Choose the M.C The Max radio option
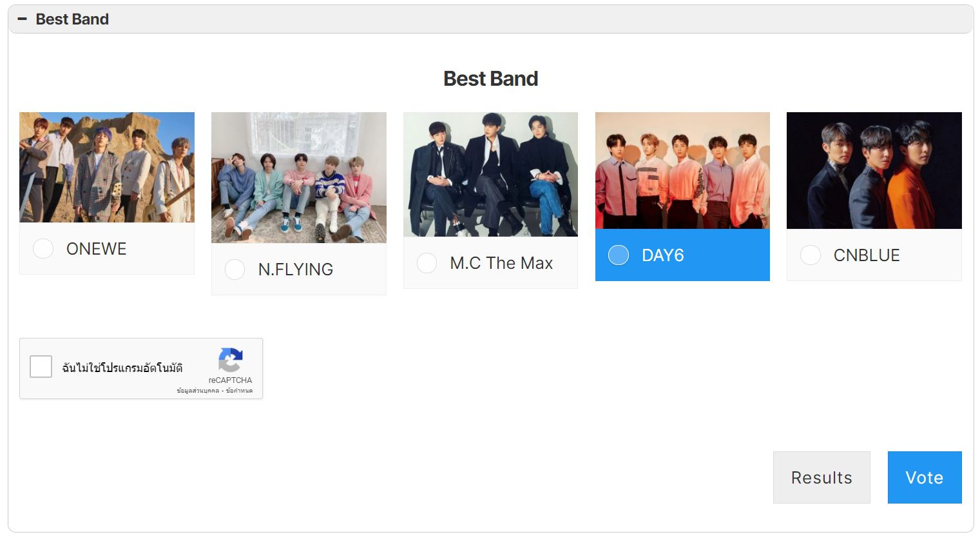980x539 pixels. click(x=427, y=263)
